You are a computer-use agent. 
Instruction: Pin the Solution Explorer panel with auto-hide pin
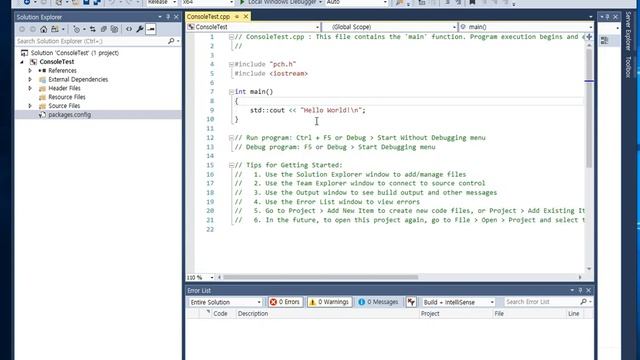tap(168, 17)
